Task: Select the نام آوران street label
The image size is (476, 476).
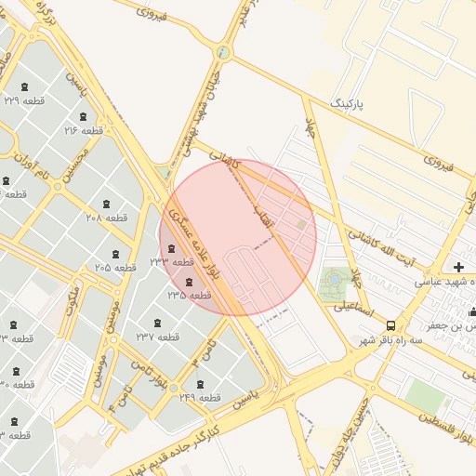Action: [x=32, y=166]
